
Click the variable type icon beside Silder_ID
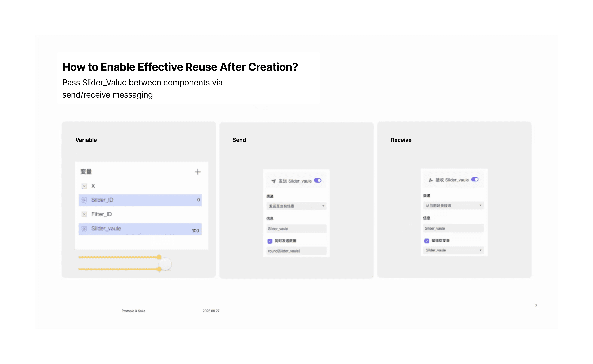coord(84,200)
